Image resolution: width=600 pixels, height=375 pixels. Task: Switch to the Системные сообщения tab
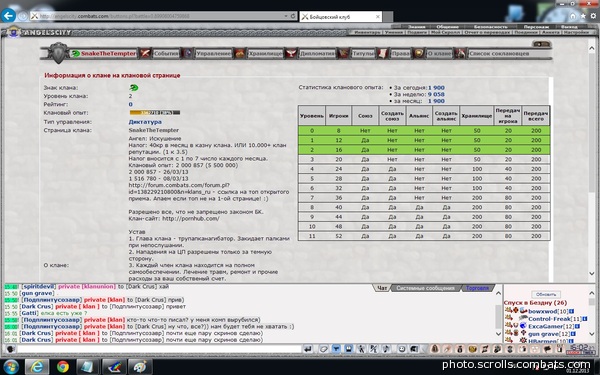pos(425,288)
